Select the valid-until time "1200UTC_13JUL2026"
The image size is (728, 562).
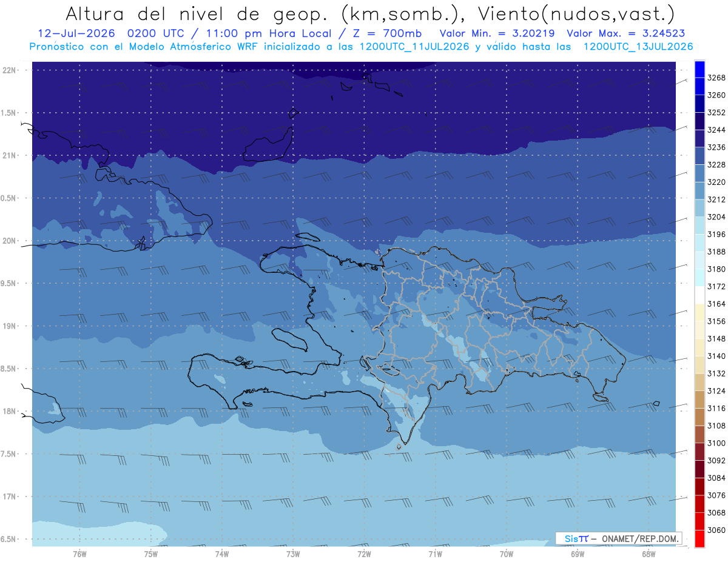coord(638,47)
